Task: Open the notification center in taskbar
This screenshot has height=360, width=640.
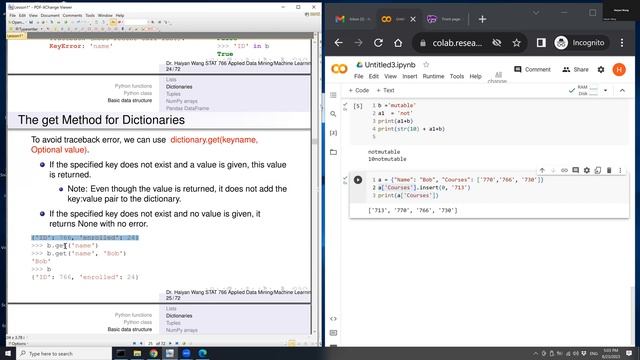Action: (629, 353)
